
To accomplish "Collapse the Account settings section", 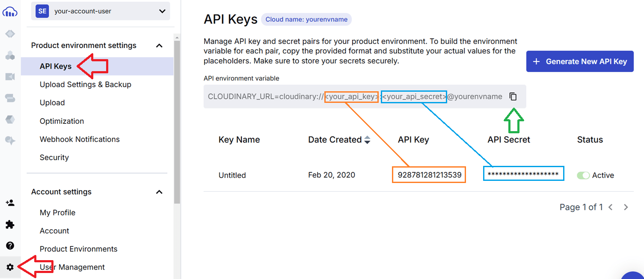I will tap(159, 192).
